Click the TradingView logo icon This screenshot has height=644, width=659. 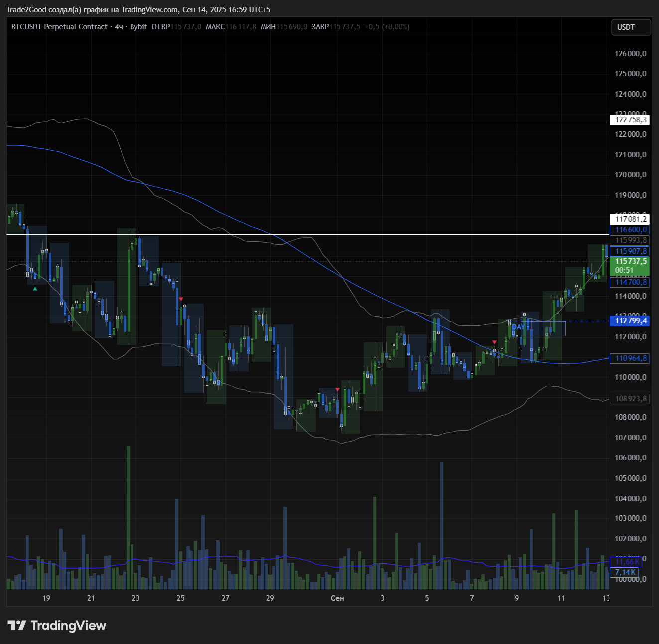click(x=17, y=625)
